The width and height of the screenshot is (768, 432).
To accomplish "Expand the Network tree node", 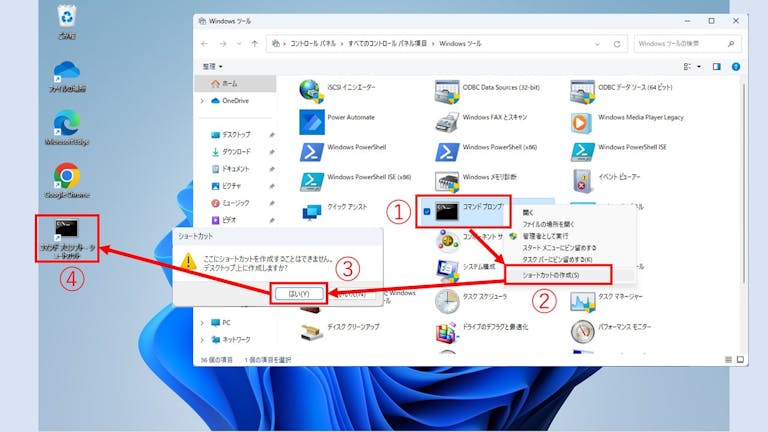I will point(202,339).
